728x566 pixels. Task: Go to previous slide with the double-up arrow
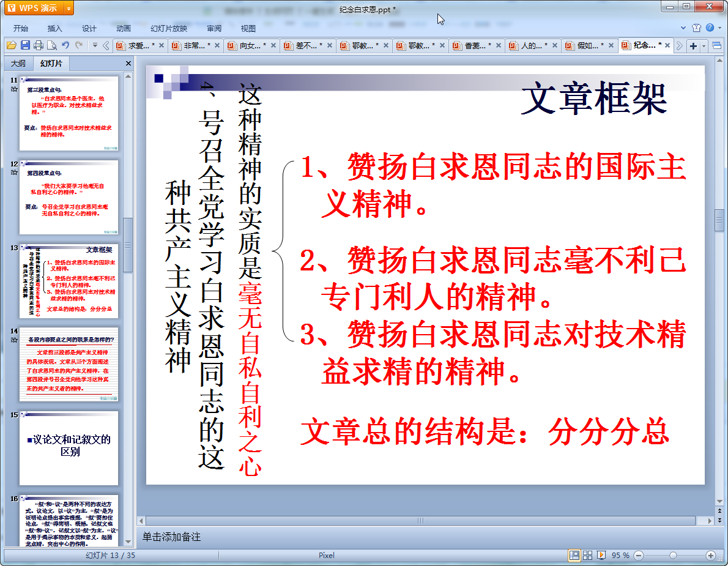pos(719,511)
